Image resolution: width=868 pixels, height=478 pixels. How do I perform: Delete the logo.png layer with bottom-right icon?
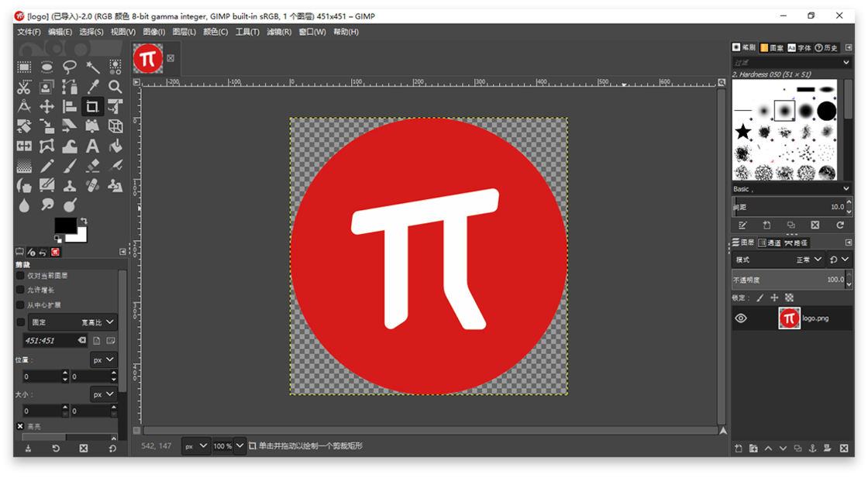[x=844, y=448]
